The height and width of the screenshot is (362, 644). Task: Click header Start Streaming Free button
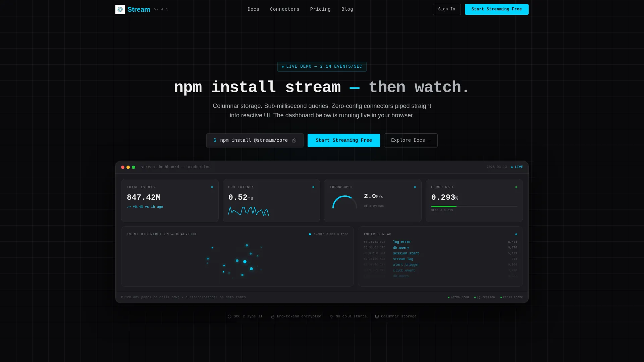tap(497, 9)
